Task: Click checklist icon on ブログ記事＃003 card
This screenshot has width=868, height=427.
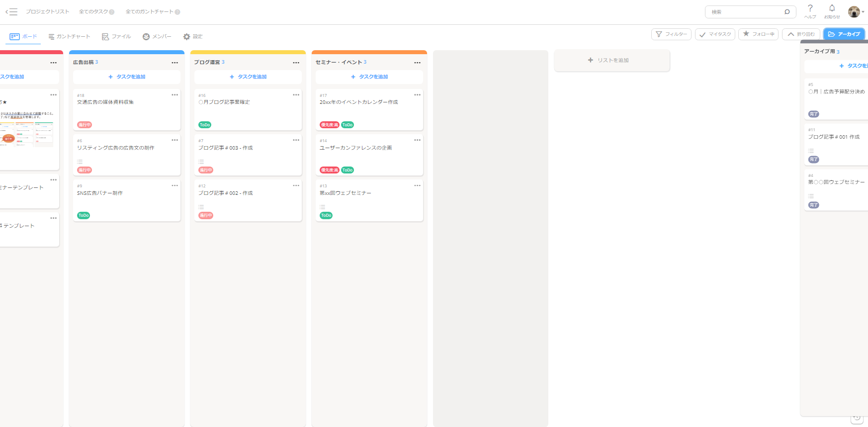Action: pos(201,162)
